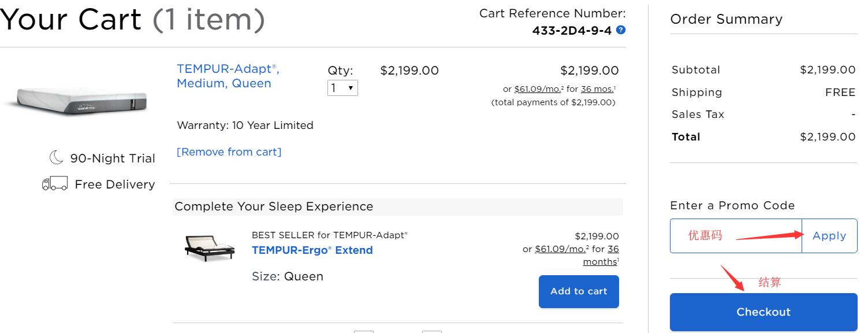The image size is (868, 333).
Task: Click the mattress $61.09/mo. financing link
Action: pyautogui.click(x=538, y=90)
